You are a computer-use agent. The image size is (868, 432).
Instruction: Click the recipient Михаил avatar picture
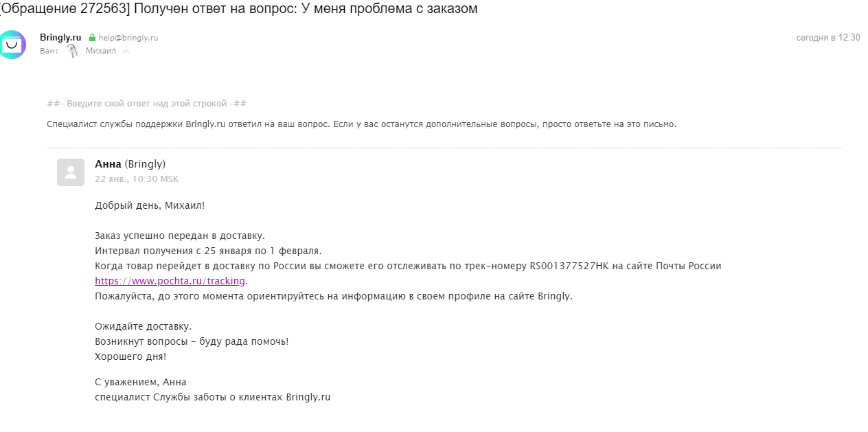73,52
